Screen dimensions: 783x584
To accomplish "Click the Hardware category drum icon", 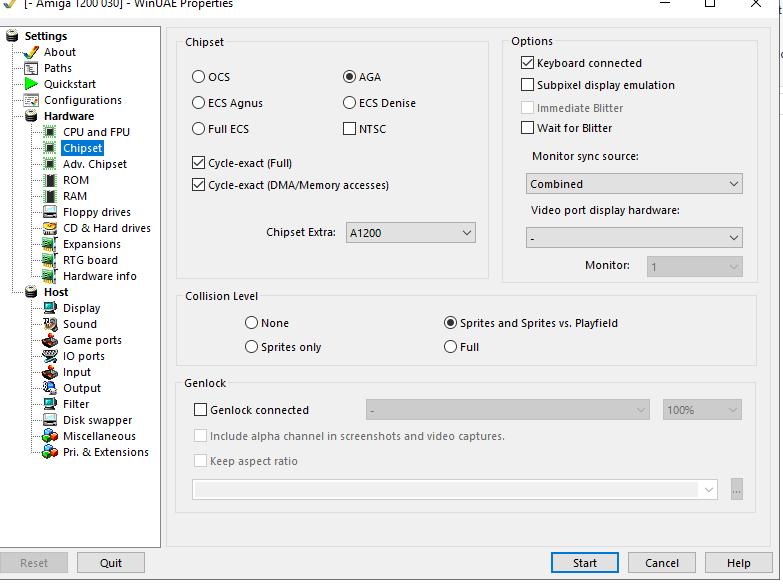I will [x=31, y=116].
